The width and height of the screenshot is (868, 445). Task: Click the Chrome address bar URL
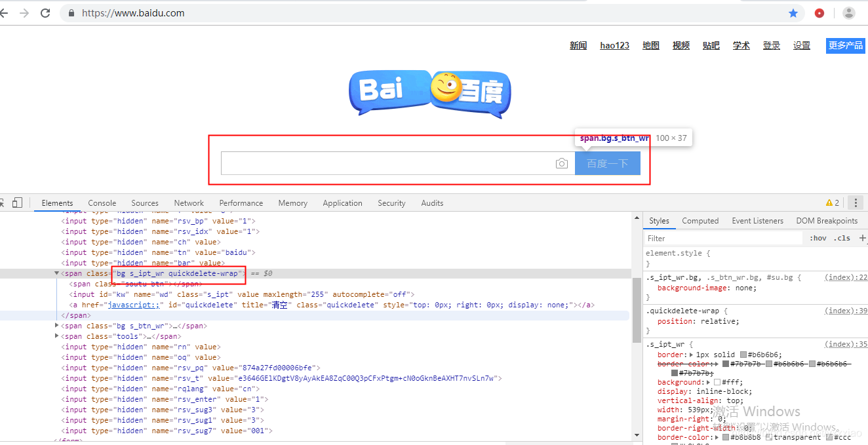click(x=133, y=13)
